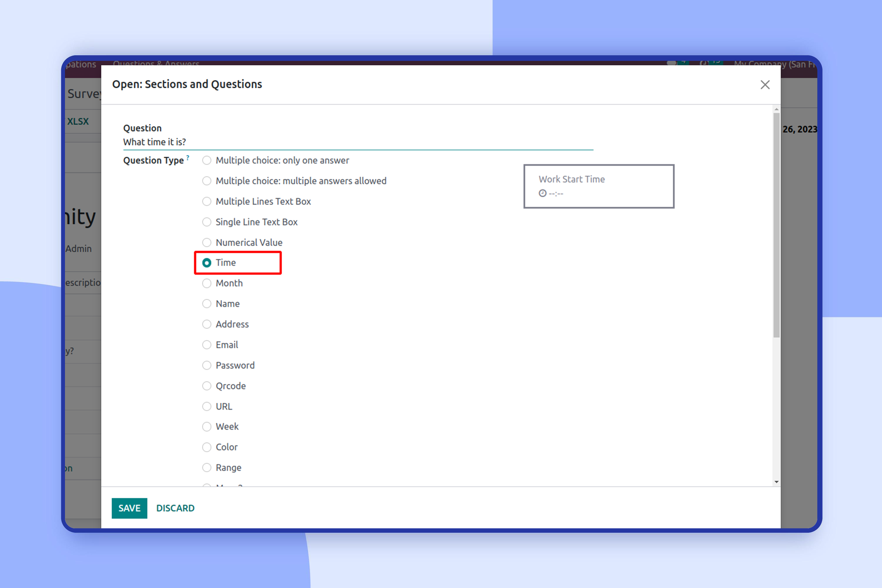Click the clock icon in Work Start Time
The width and height of the screenshot is (882, 588).
pos(542,193)
